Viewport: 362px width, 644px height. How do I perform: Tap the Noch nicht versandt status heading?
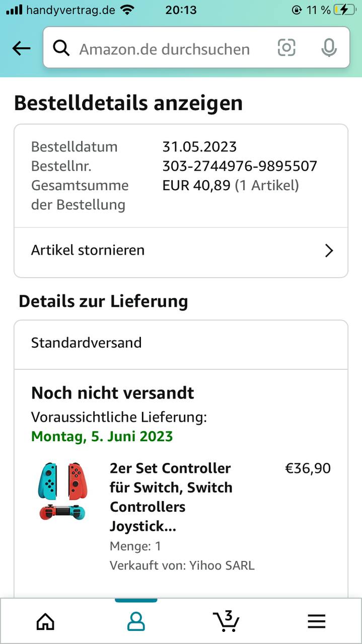(x=113, y=393)
